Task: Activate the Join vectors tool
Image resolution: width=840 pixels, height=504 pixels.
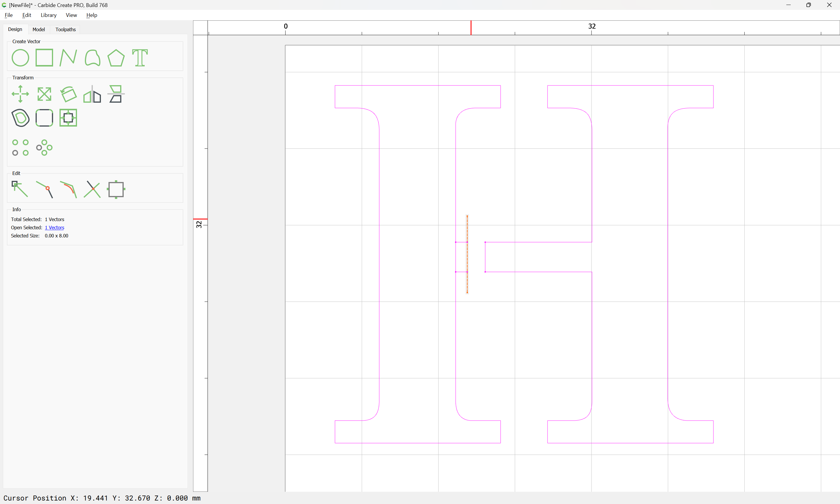Action: coord(44,190)
